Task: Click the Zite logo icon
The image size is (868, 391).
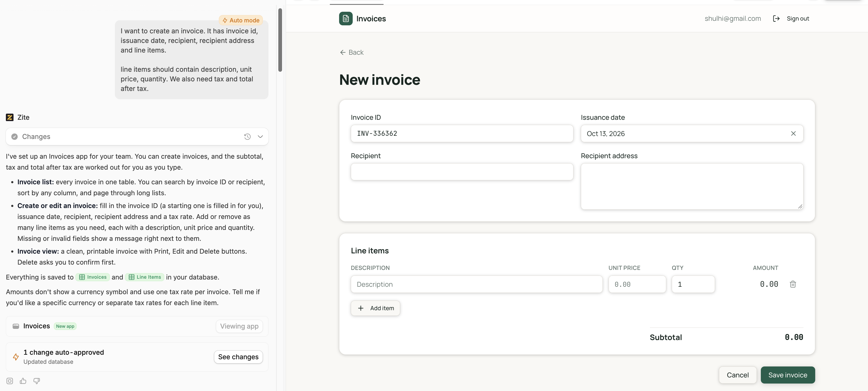Action: pos(10,117)
